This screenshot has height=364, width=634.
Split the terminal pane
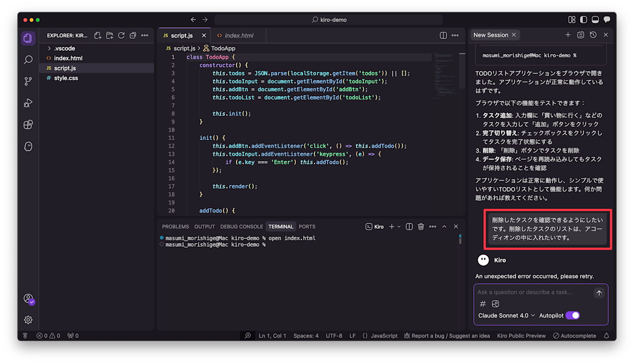point(409,227)
